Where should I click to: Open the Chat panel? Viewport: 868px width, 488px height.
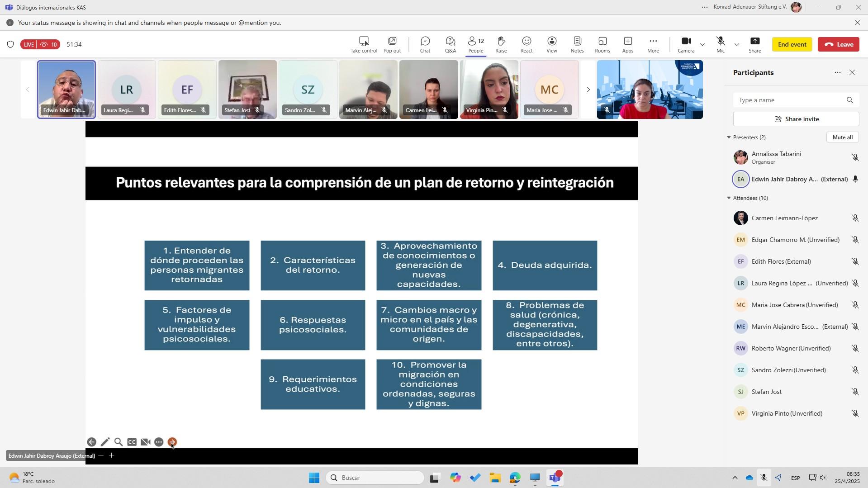pyautogui.click(x=425, y=44)
